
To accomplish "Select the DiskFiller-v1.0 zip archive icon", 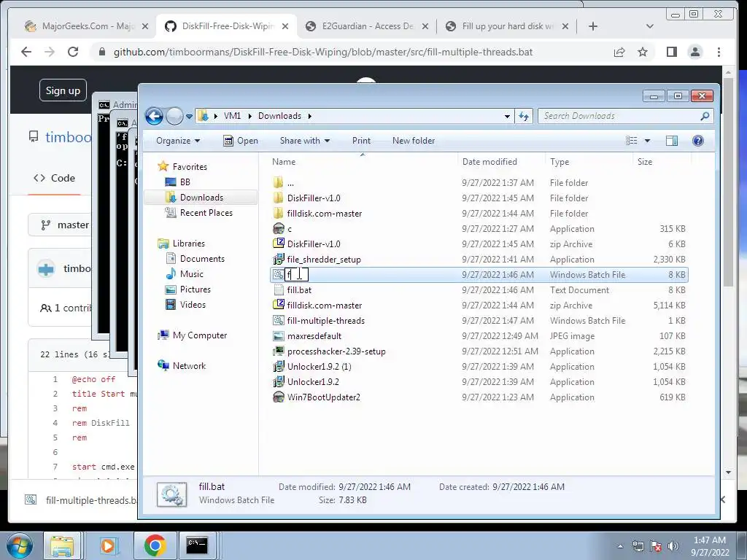I will 278,244.
